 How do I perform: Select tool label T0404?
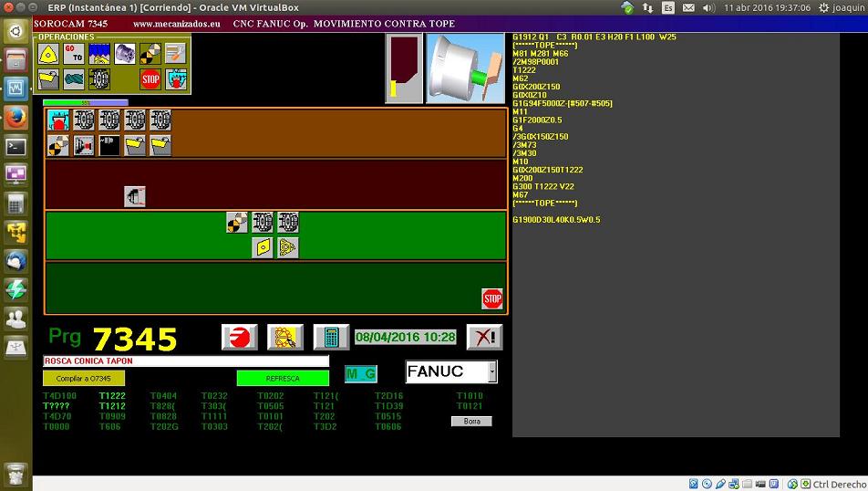164,396
